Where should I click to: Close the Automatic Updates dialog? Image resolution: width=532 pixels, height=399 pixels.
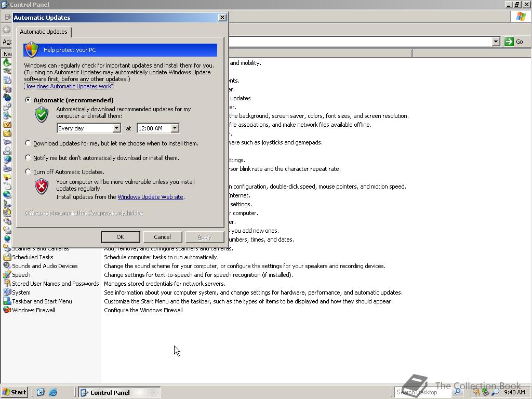[222, 17]
